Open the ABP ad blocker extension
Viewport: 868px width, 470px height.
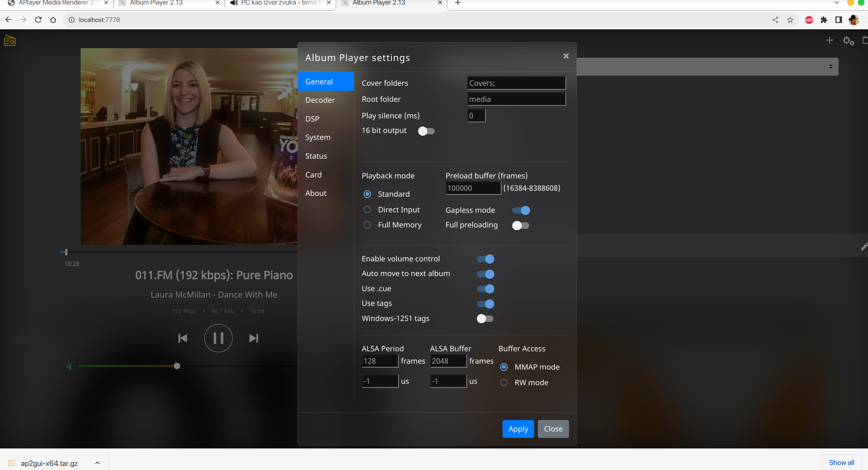coord(809,20)
